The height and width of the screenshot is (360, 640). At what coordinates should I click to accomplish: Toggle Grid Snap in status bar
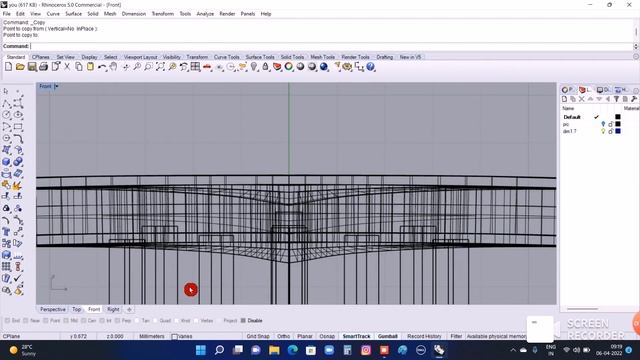[x=258, y=336]
